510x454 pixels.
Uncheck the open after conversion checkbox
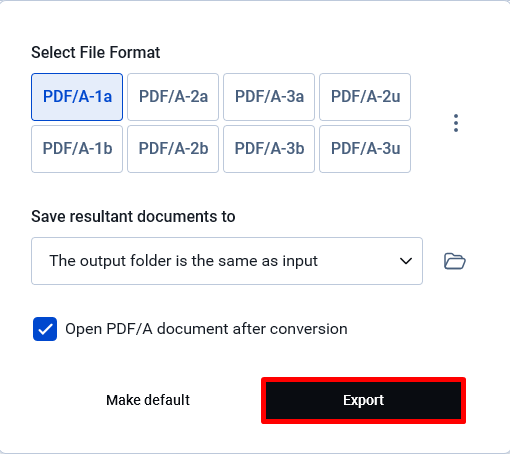[45, 329]
